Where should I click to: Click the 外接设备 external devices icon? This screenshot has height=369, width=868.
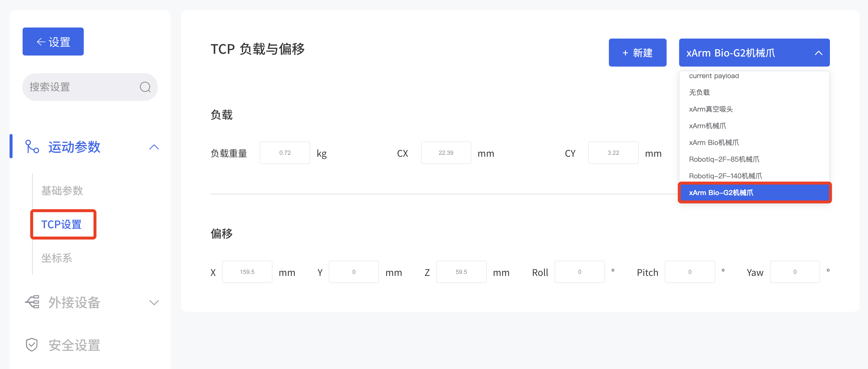coord(32,302)
